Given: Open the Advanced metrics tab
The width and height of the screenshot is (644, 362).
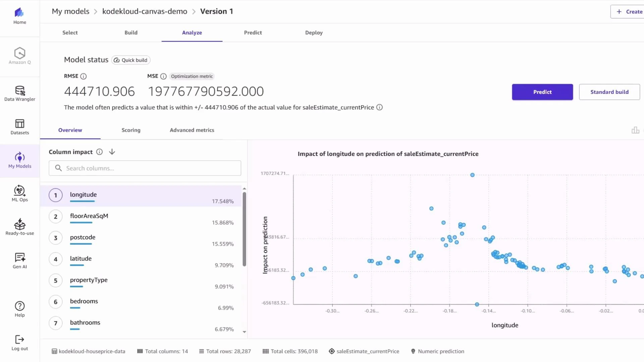Looking at the screenshot, I should [192, 130].
